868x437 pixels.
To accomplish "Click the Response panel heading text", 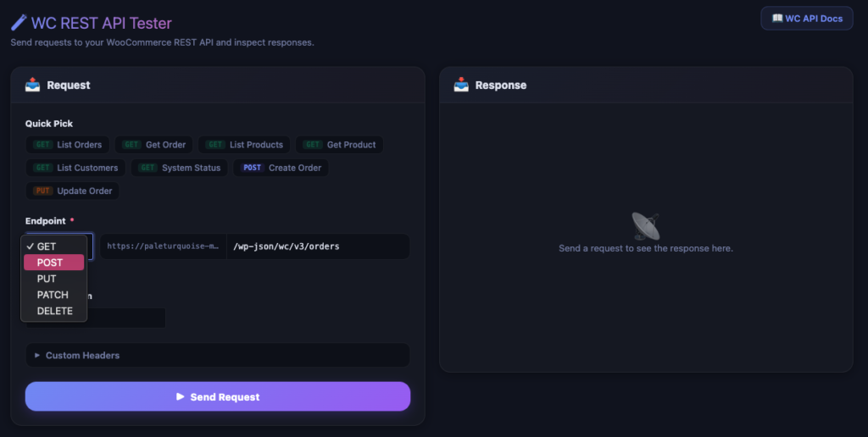I will click(x=501, y=86).
